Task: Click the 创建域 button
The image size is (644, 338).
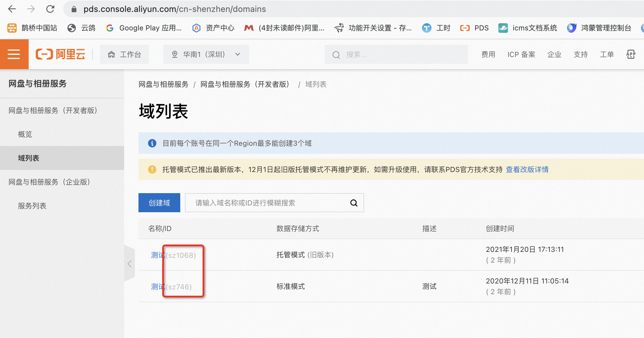Action: tap(159, 203)
